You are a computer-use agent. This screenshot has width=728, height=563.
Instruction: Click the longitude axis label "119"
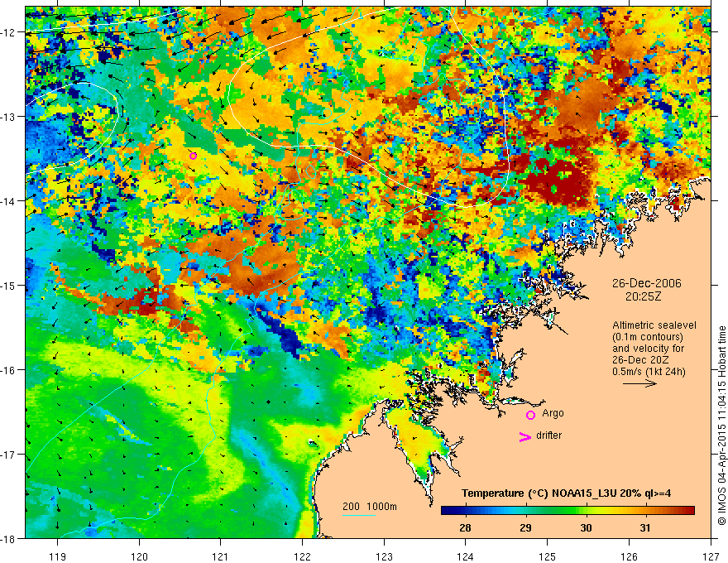pyautogui.click(x=58, y=556)
